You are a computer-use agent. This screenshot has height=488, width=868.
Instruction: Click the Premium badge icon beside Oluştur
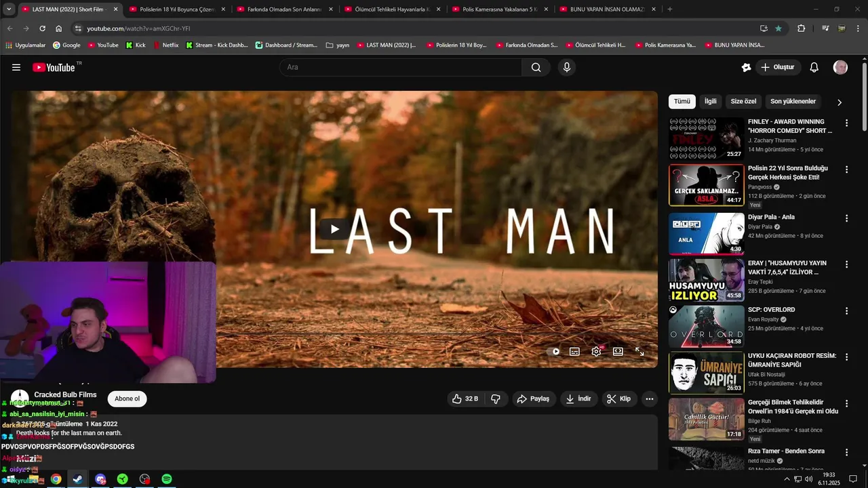(746, 67)
